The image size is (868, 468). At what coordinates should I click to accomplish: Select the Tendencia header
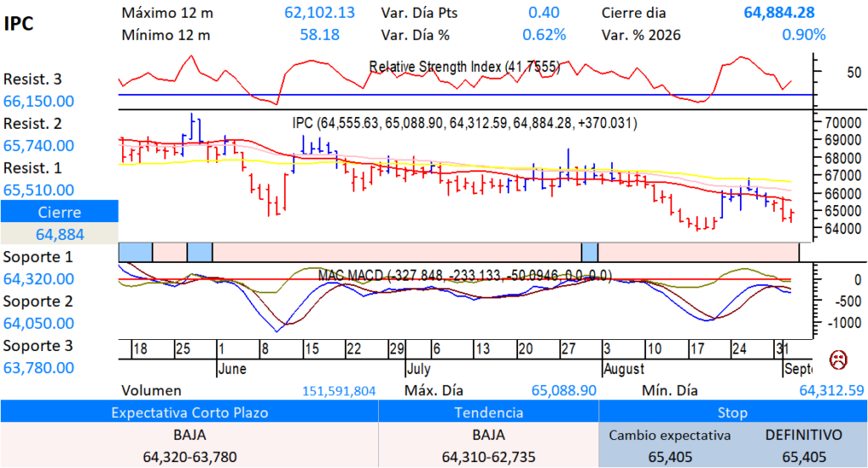[x=488, y=412]
